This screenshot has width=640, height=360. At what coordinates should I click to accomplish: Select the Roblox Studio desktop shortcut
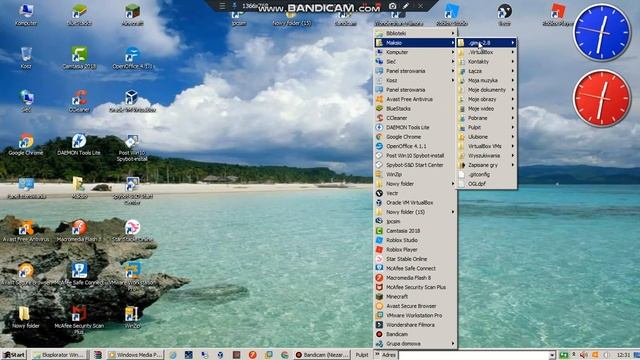[451, 16]
